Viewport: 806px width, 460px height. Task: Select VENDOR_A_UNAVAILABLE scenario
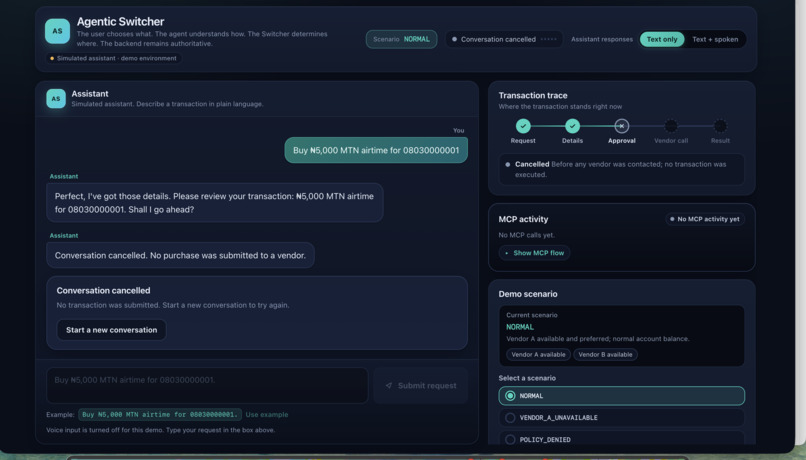coord(621,418)
